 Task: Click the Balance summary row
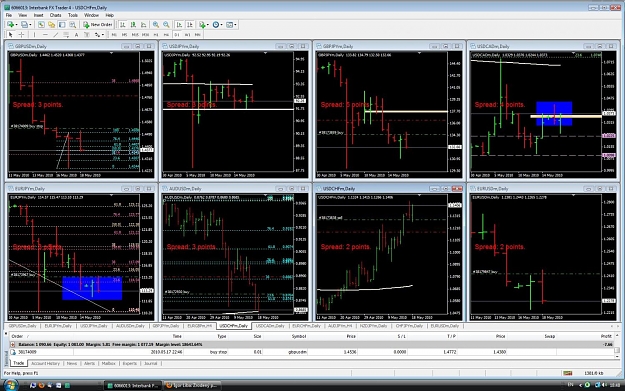coord(311,344)
